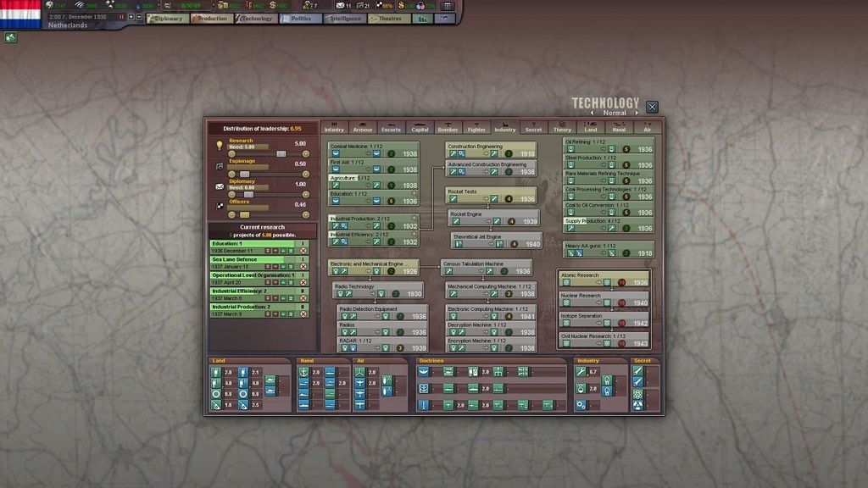Click the wrench icon under Industry knowledge
This screenshot has width=868, height=488.
click(x=580, y=372)
